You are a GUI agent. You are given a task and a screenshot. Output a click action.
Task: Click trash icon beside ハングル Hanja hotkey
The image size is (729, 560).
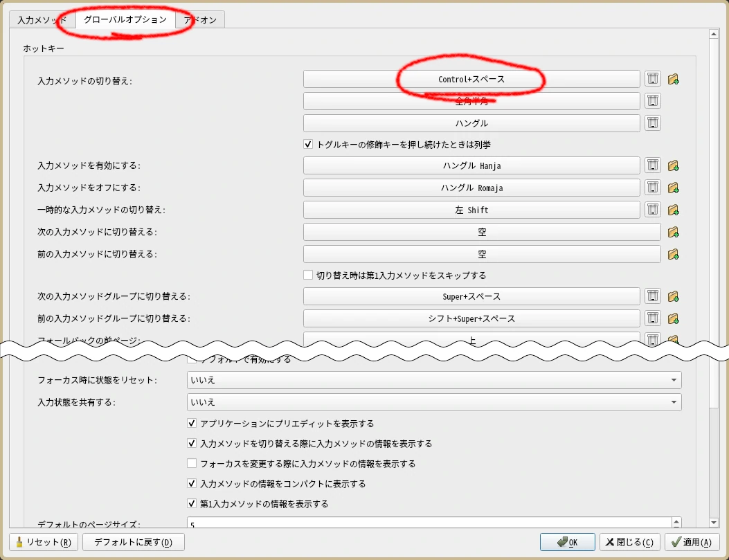pos(652,165)
